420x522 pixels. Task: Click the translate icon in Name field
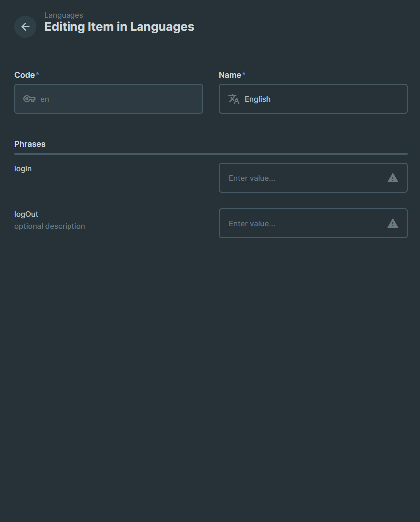point(234,99)
